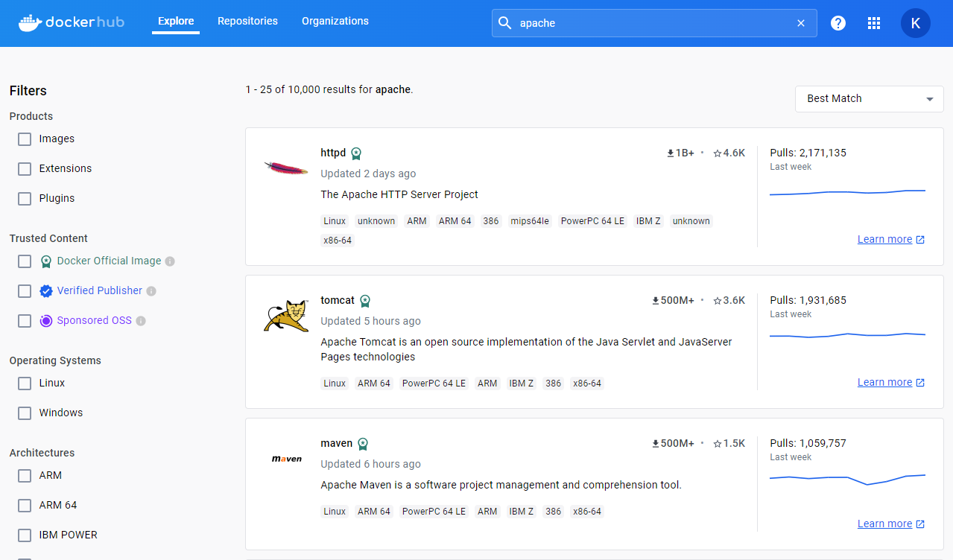Enable the Verified Publisher filter checkbox
The width and height of the screenshot is (953, 560).
pos(25,291)
